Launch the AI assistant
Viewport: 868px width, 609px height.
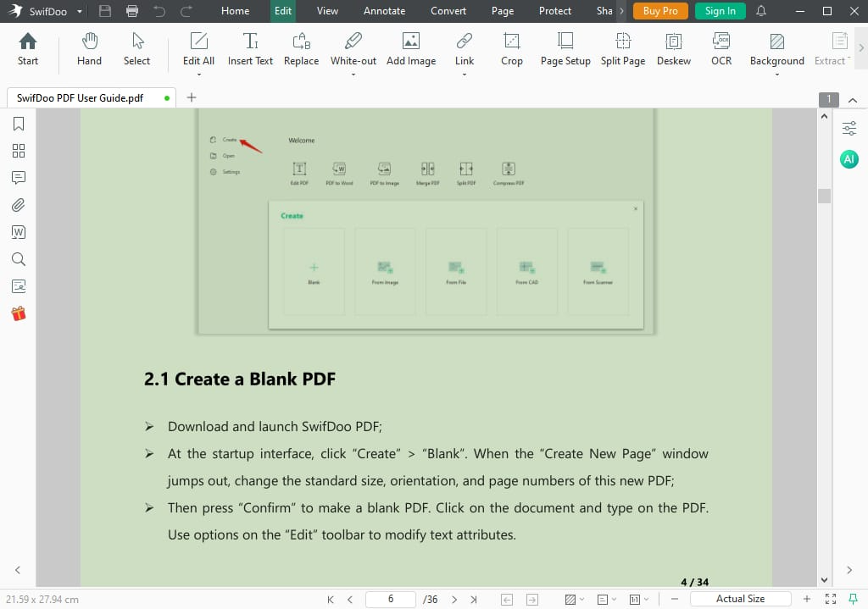[849, 159]
